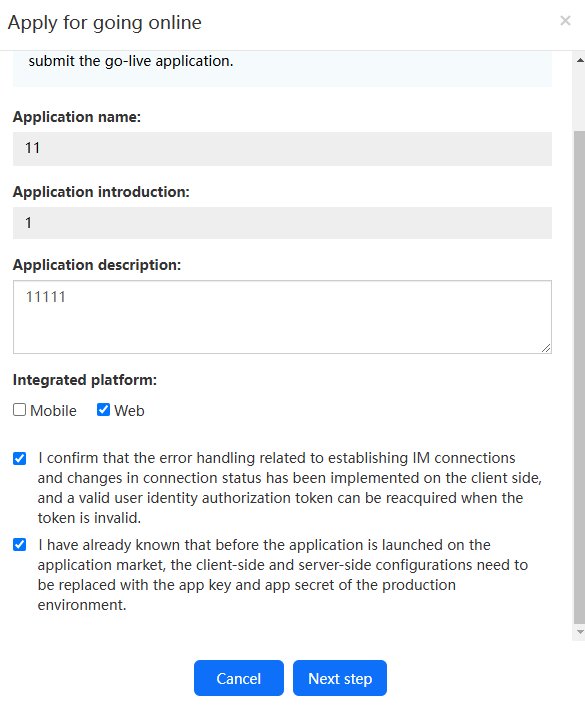Click the Cancel button
Screen dimensions: 585x715
pyautogui.click(x=238, y=678)
